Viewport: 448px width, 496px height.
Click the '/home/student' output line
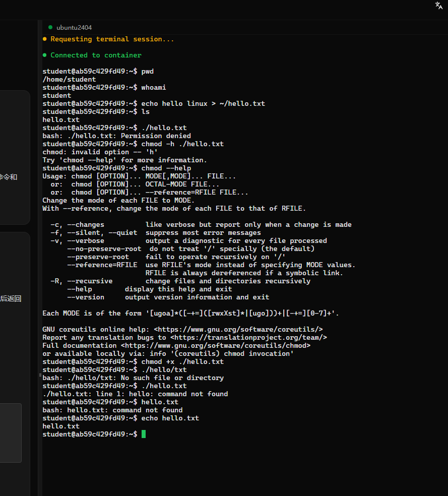pos(69,80)
